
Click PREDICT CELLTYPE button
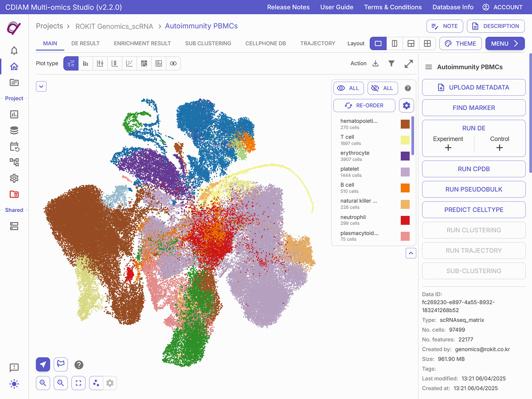point(474,210)
